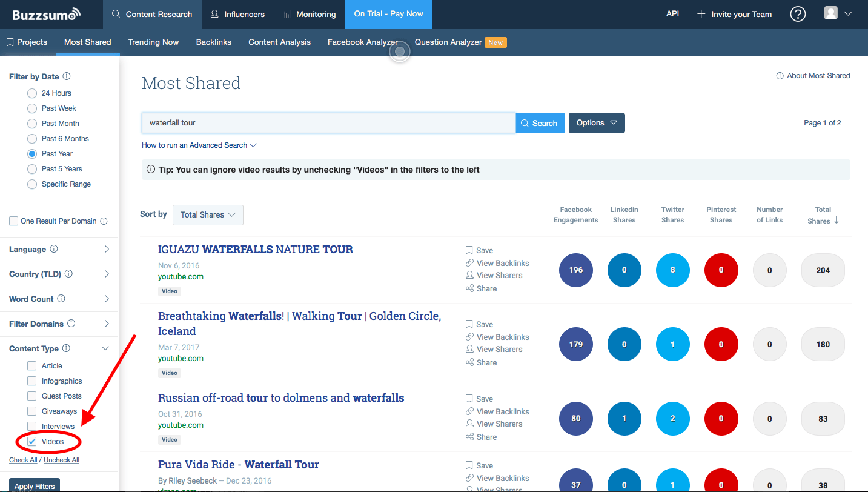Open the About Most Shared link
The height and width of the screenshot is (492, 868).
click(818, 76)
